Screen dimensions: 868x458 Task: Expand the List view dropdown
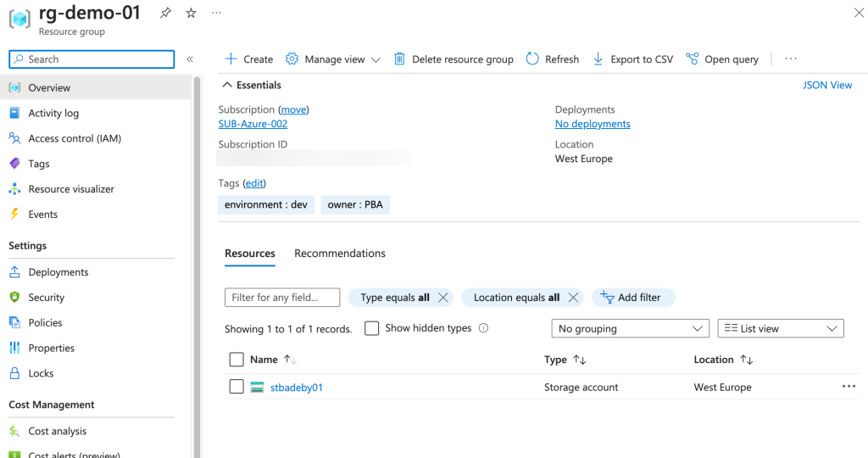pos(780,328)
